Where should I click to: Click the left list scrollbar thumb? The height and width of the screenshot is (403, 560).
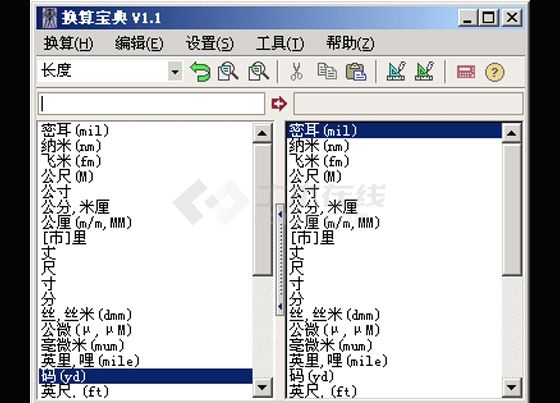pos(262,209)
